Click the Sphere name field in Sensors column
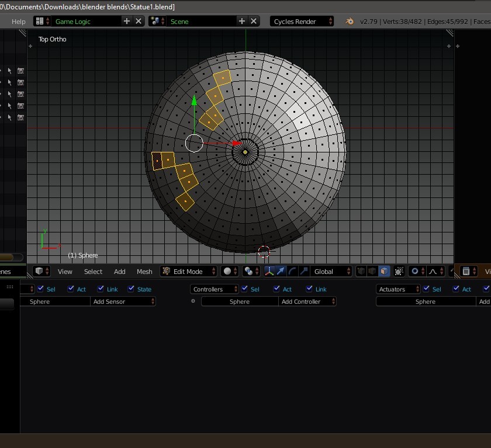 (54, 301)
